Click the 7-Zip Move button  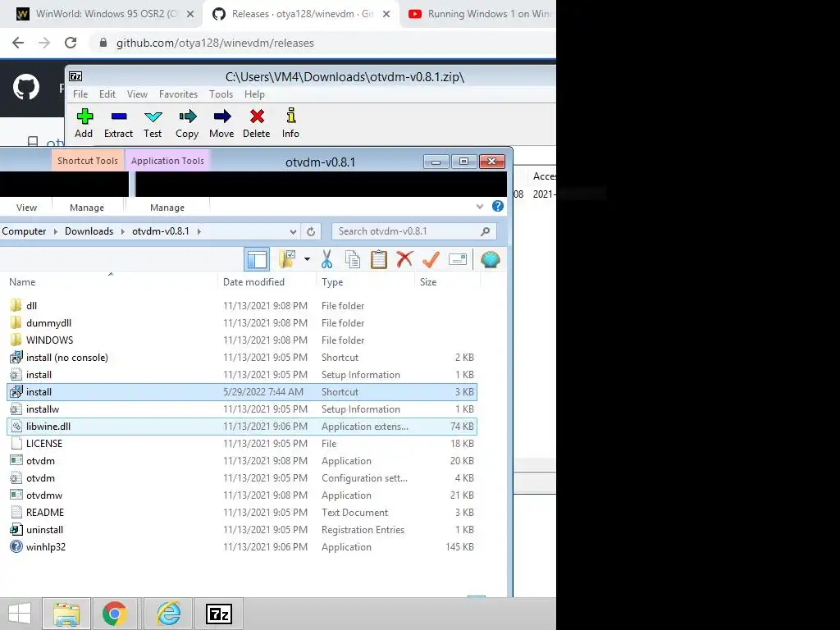(221, 123)
